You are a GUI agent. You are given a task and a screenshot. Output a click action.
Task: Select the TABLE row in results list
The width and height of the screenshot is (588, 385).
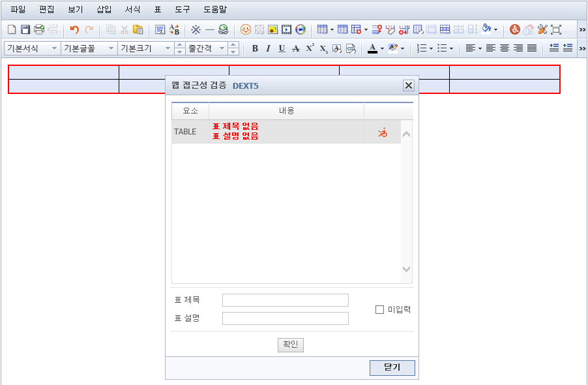286,132
